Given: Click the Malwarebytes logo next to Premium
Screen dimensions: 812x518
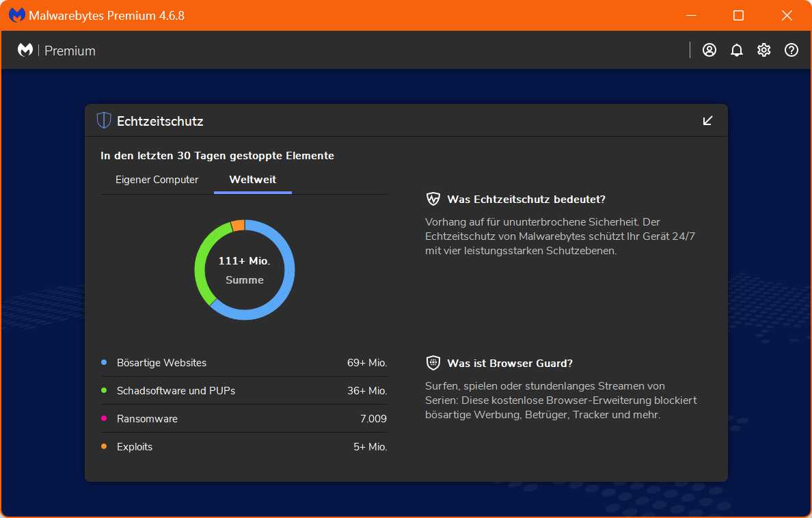Looking at the screenshot, I should [25, 49].
